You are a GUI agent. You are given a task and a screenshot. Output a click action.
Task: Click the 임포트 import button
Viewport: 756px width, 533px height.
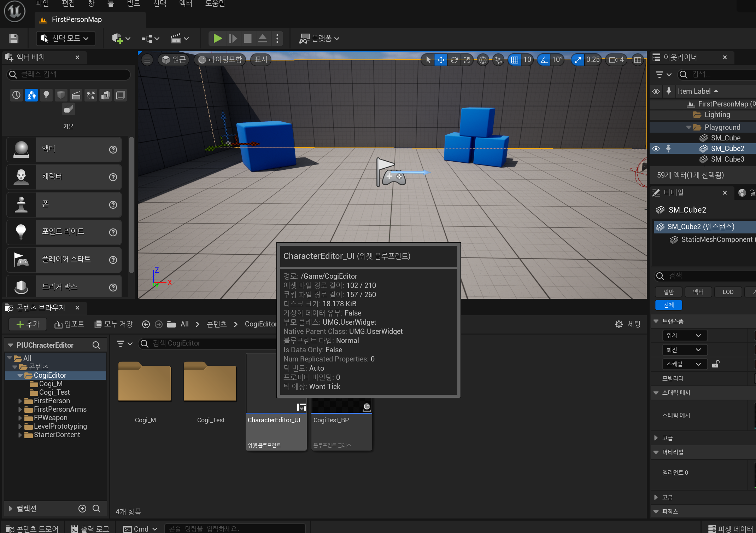tap(69, 324)
